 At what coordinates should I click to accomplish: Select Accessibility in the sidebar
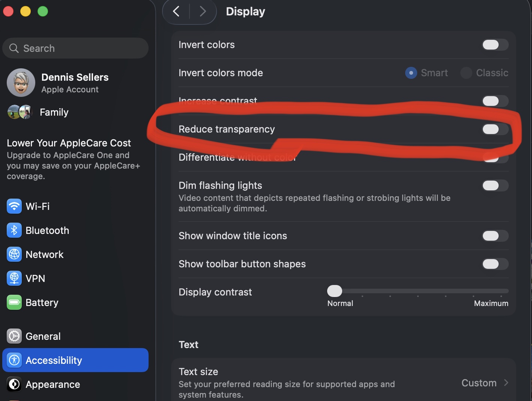point(75,360)
